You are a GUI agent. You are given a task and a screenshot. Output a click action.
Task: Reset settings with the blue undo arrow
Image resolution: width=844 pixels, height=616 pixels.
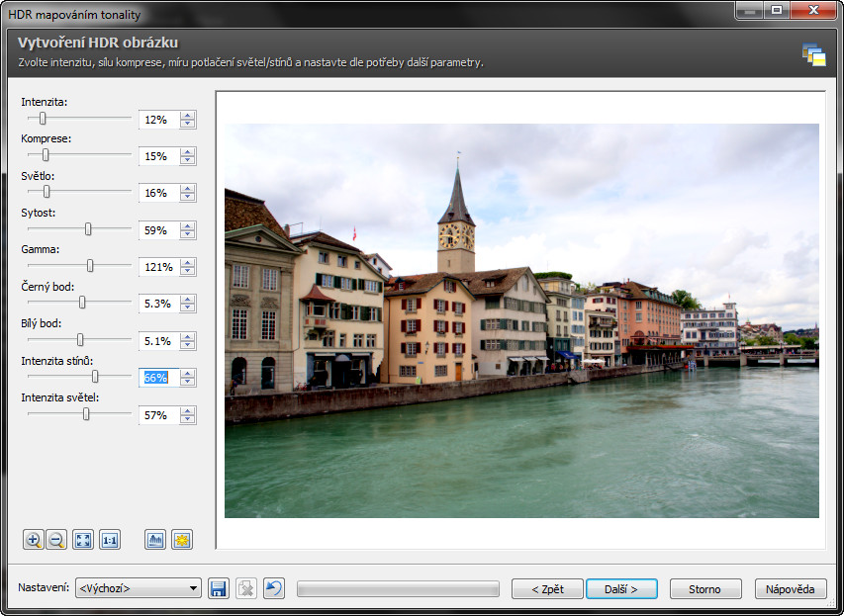click(273, 588)
